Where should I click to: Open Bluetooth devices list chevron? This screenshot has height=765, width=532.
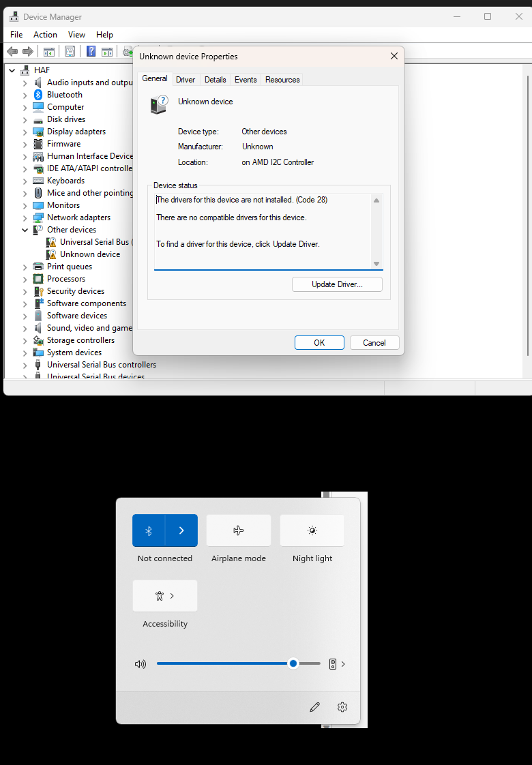click(181, 530)
